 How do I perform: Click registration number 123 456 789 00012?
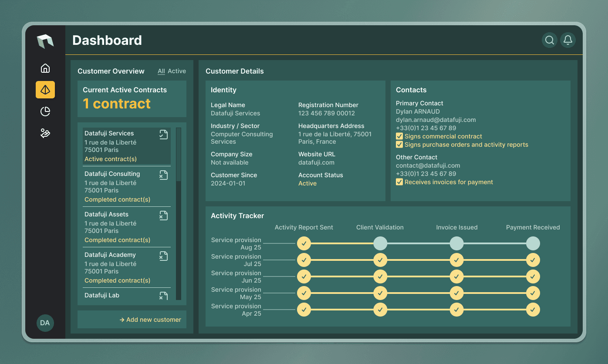click(327, 113)
